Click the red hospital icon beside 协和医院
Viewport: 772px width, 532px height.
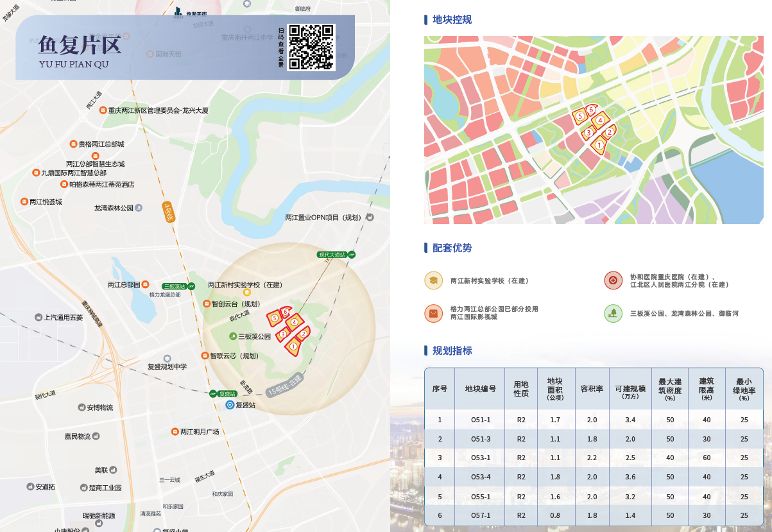613,280
